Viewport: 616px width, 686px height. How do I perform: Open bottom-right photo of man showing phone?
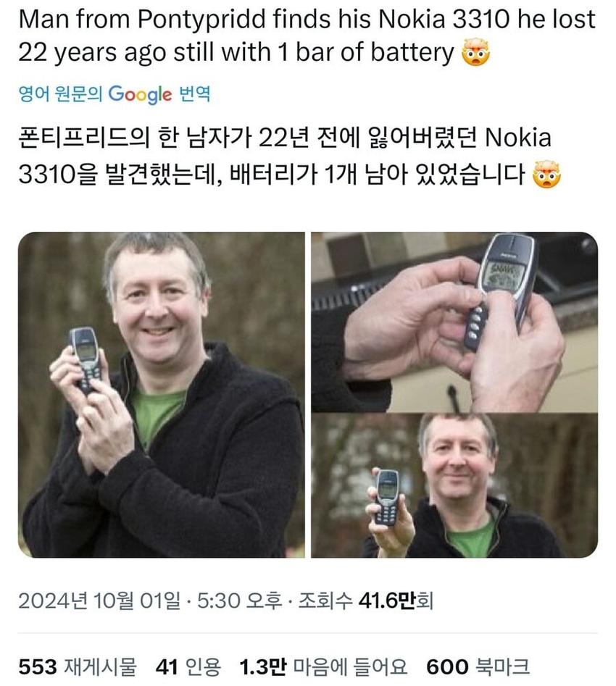pos(454,485)
